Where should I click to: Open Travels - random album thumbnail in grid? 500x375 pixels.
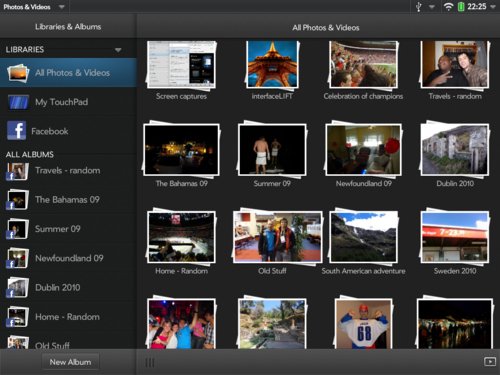(x=455, y=65)
